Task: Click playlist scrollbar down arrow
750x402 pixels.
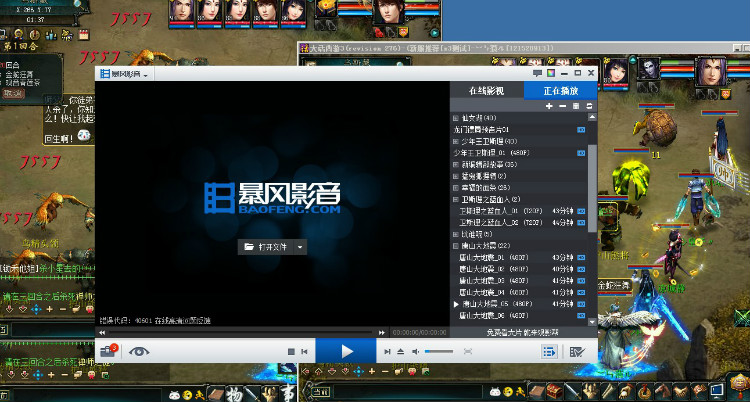Action: tap(592, 322)
